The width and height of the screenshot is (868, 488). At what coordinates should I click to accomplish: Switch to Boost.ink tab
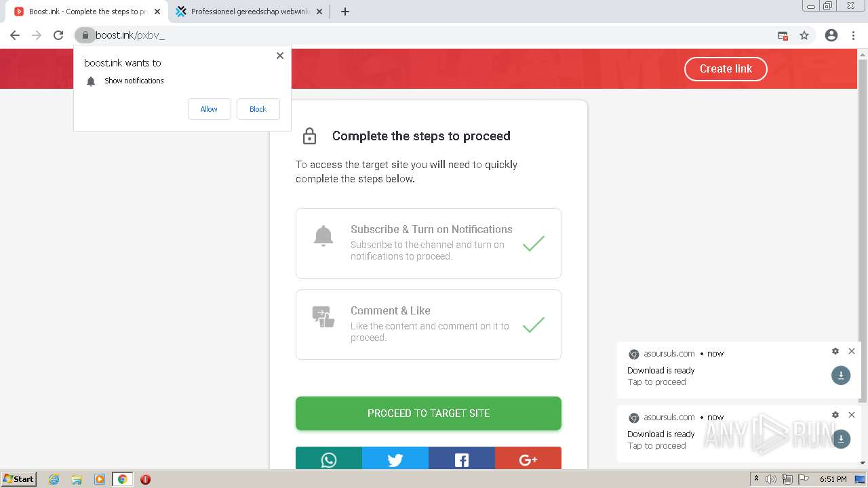point(86,12)
